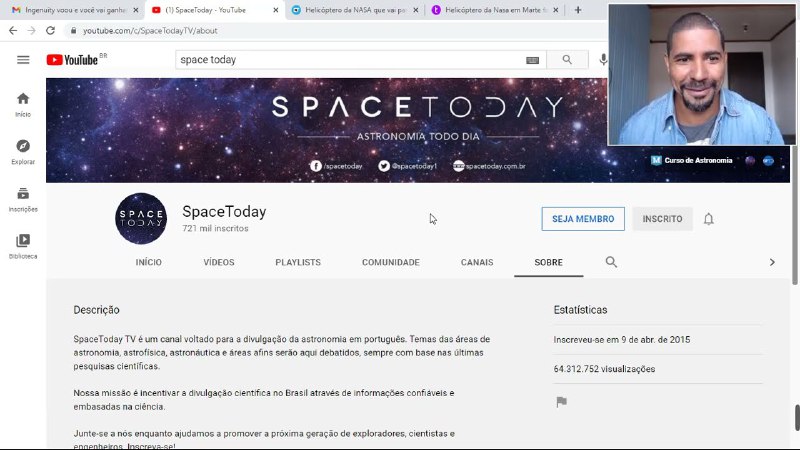The height and width of the screenshot is (450, 800).
Task: Go forward in browser history
Action: pos(32,31)
